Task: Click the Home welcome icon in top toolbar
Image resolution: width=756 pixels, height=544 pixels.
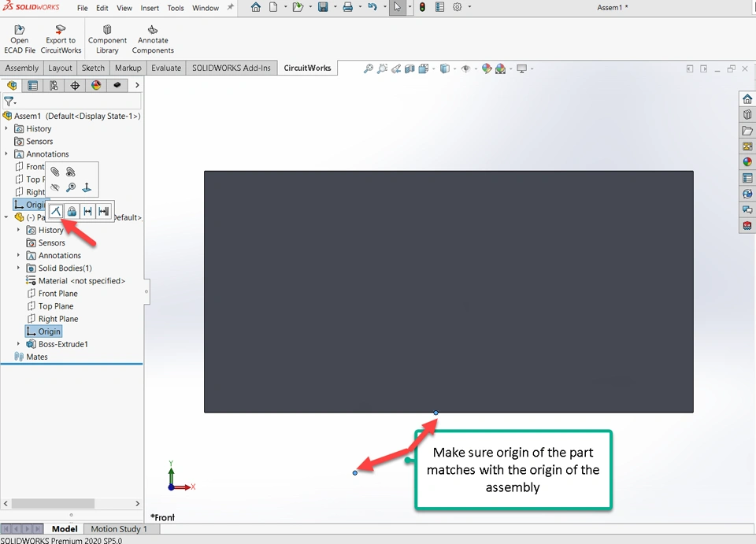Action: point(256,7)
